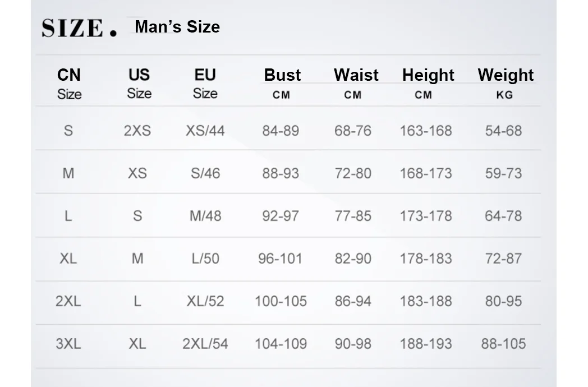The width and height of the screenshot is (588, 387).
Task: Click the 88-93 bust measurement
Action: 281,173
